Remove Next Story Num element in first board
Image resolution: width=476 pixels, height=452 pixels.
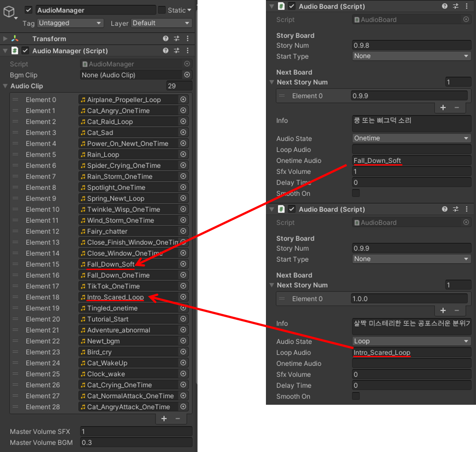click(x=457, y=107)
